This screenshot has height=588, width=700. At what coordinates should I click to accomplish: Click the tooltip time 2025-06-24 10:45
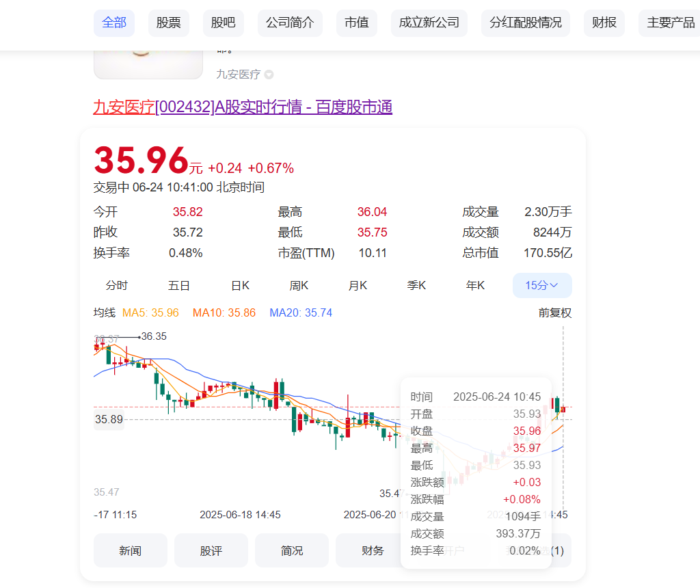[x=497, y=397]
